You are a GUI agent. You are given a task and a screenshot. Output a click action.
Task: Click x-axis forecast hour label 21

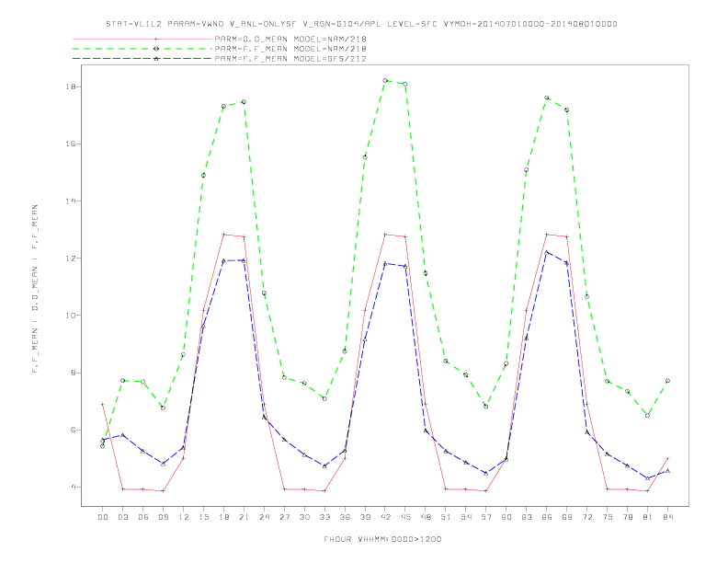click(x=244, y=517)
